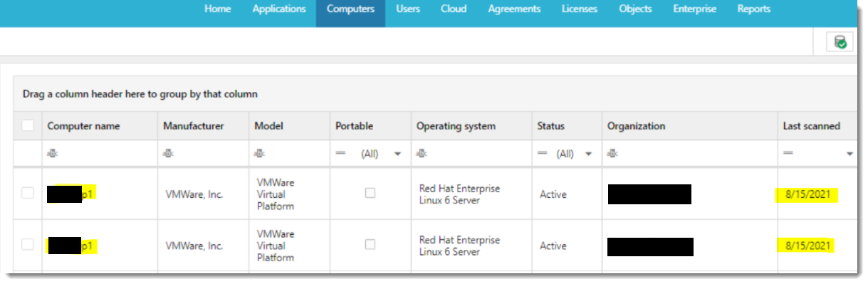Click the group-by column drop panel
Screen dimensions: 868x284
tap(435, 94)
